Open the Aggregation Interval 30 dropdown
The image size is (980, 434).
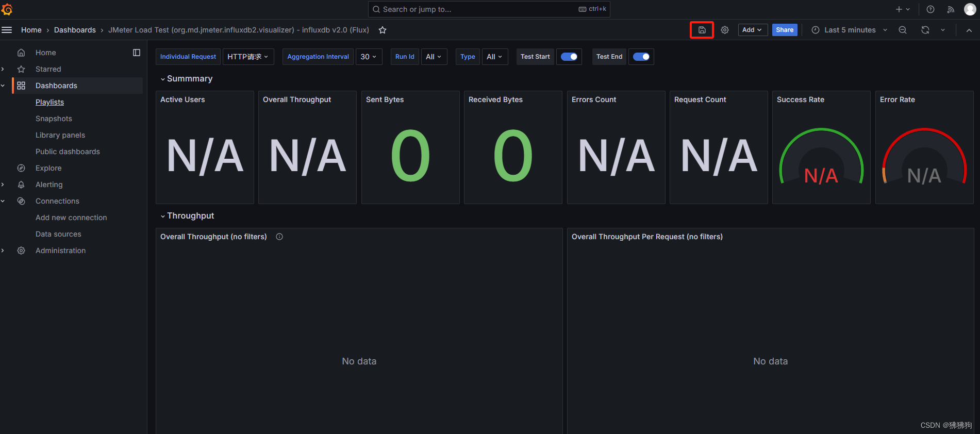pyautogui.click(x=369, y=57)
